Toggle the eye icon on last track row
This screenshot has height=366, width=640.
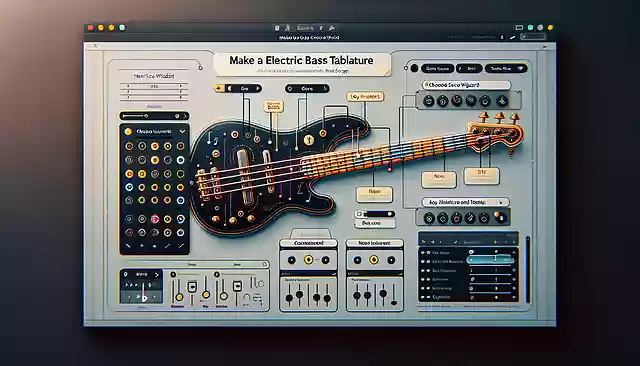click(x=423, y=297)
